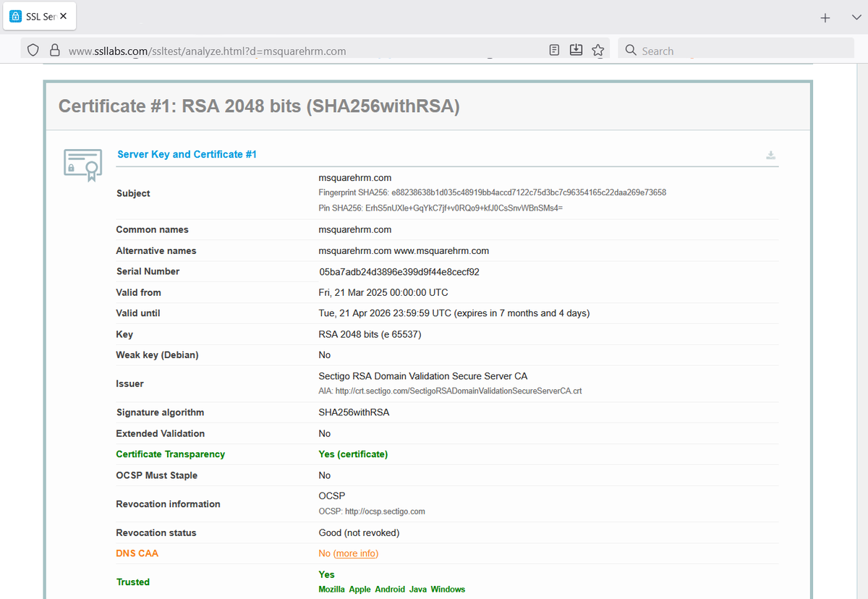The image size is (868, 599).
Task: Click the Windows trust store label
Action: point(448,590)
